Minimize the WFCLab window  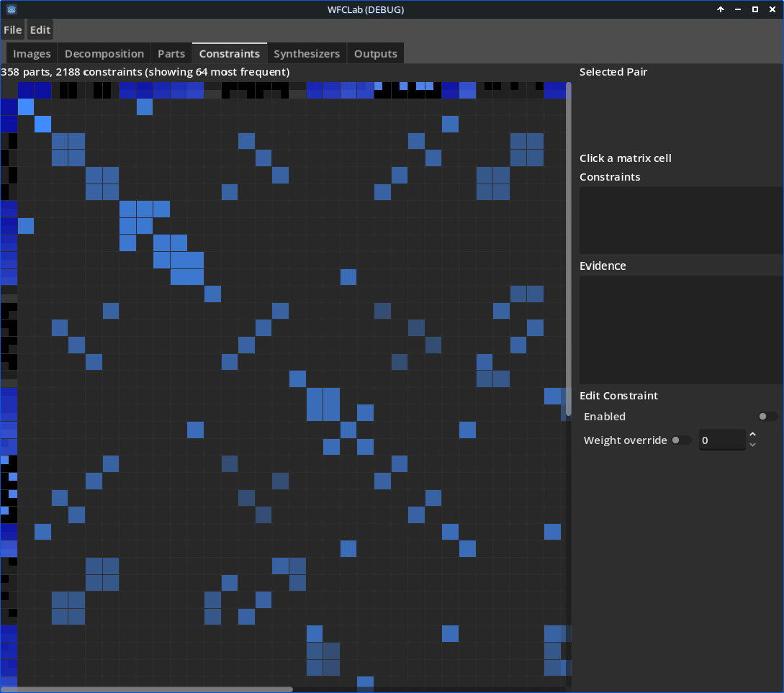(x=738, y=9)
